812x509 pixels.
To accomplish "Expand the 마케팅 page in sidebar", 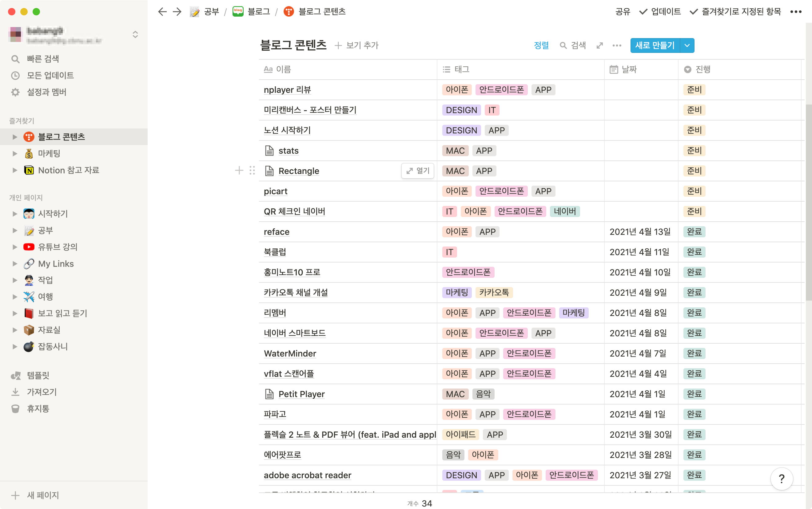I will [14, 153].
